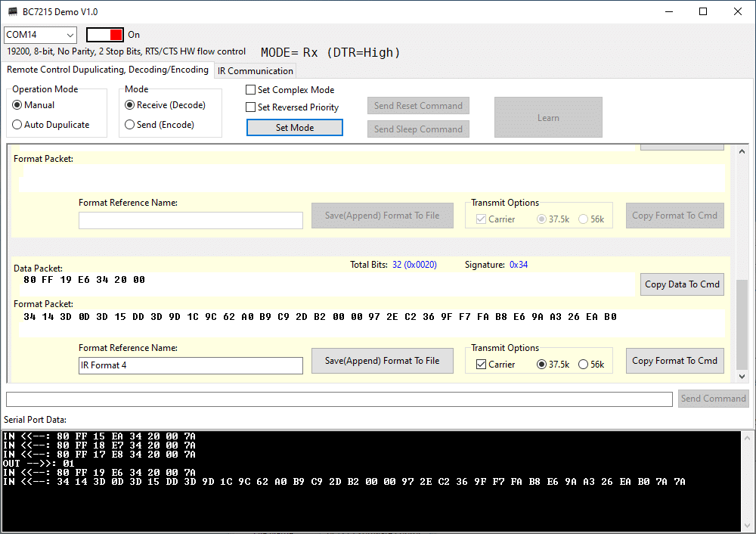Choose the Send (Encode) mode option
Viewport: 756px width, 534px height.
[159, 125]
